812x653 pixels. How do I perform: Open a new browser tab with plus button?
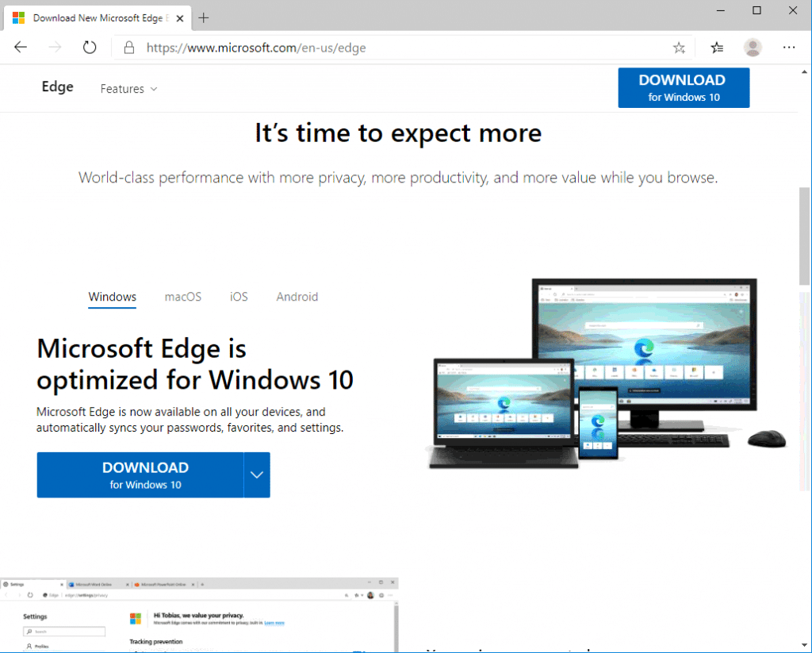(x=204, y=17)
